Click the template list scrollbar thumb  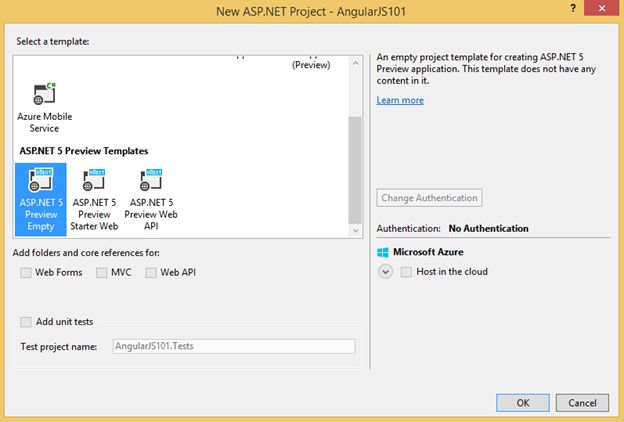[x=355, y=170]
